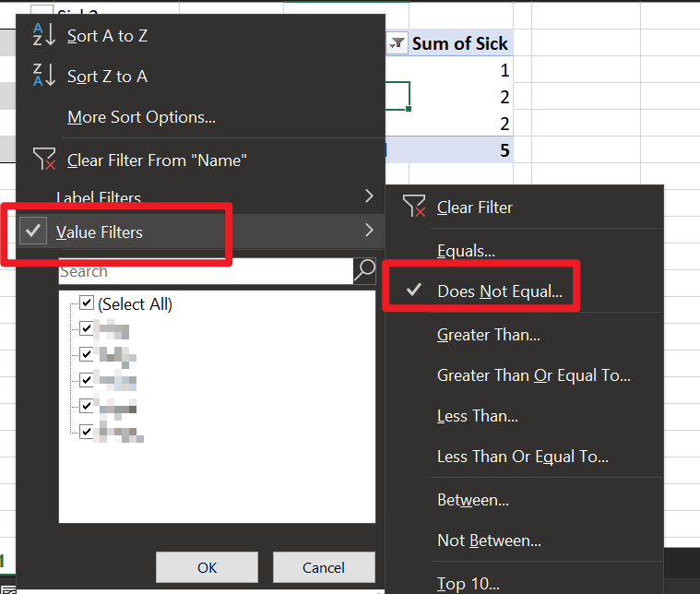Select the Between filter option
The image size is (700, 594).
tap(473, 500)
